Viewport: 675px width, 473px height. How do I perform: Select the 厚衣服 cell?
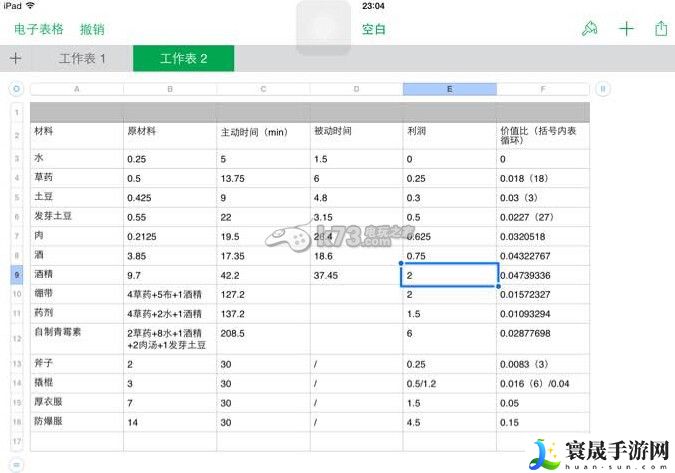click(77, 402)
